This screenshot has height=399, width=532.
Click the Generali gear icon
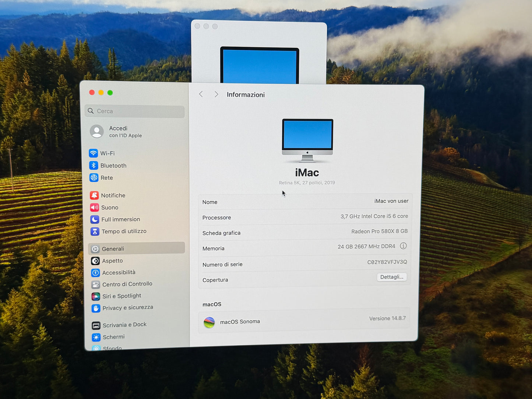(95, 249)
